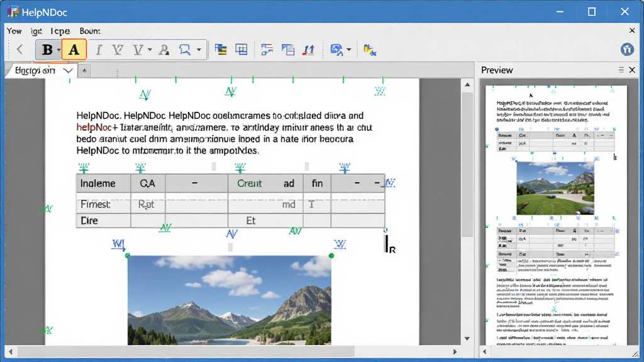This screenshot has height=362, width=644.
Task: Click the top-left green handle of the image
Action: point(127,256)
